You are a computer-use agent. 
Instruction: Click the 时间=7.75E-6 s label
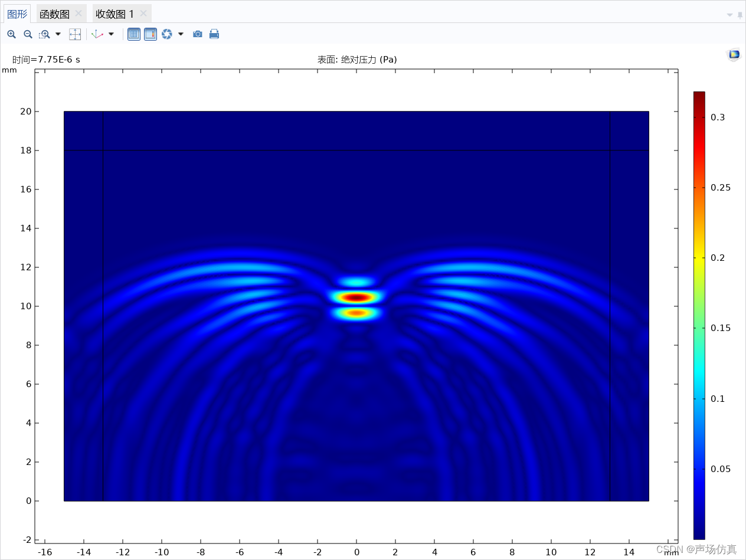(46, 60)
